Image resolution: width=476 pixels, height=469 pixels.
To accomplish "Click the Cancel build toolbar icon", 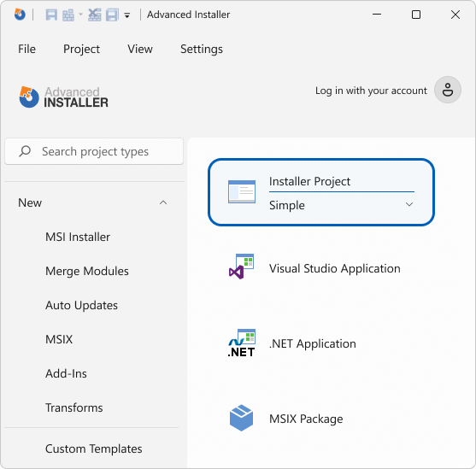I will coord(95,15).
